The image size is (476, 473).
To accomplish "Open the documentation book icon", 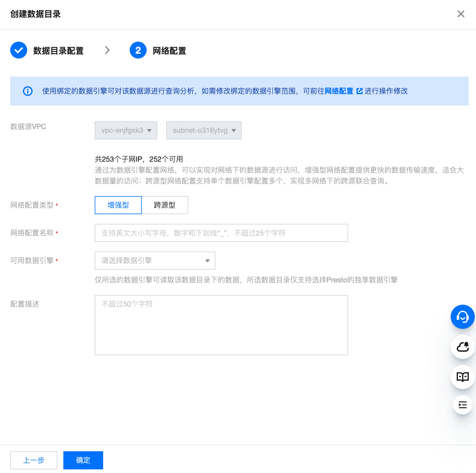I will point(462,377).
